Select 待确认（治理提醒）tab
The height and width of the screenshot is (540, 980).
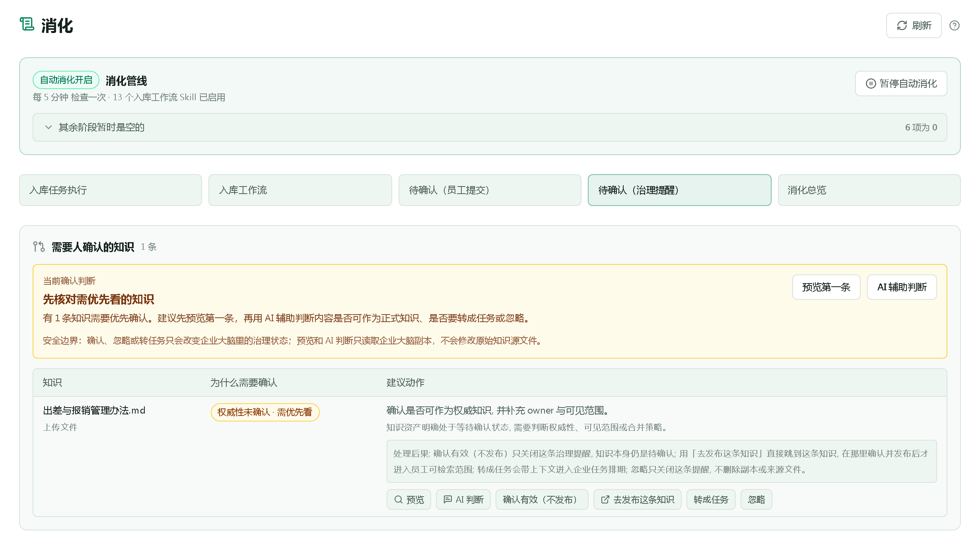679,190
